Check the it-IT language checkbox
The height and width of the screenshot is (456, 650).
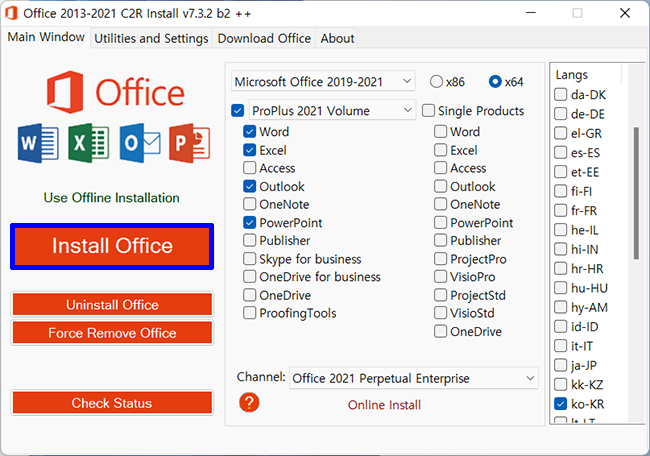click(560, 346)
